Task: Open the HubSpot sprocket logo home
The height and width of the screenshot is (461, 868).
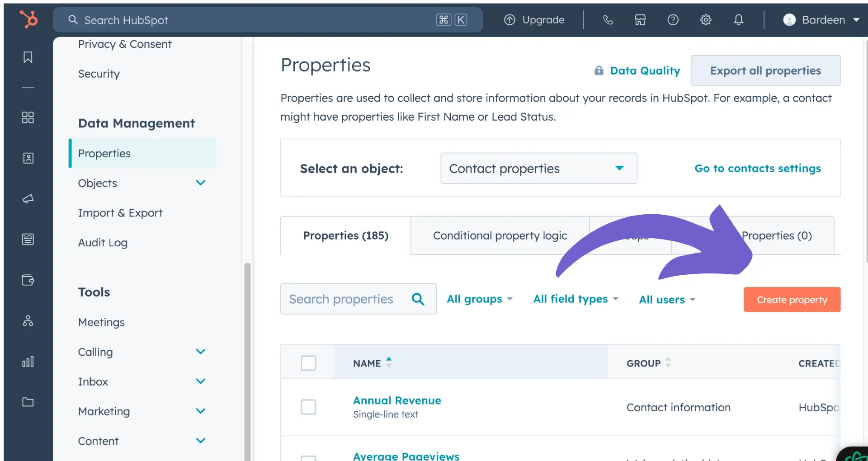Action: 28,19
